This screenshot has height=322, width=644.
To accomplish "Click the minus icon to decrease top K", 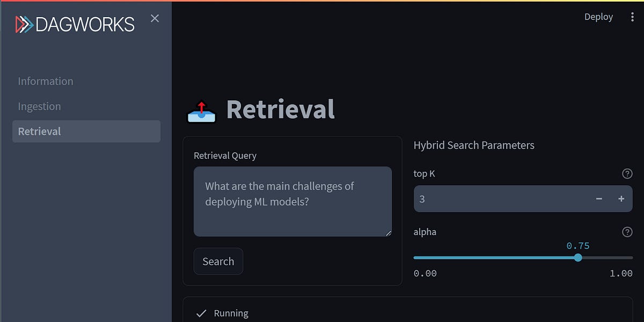I will click(x=598, y=199).
